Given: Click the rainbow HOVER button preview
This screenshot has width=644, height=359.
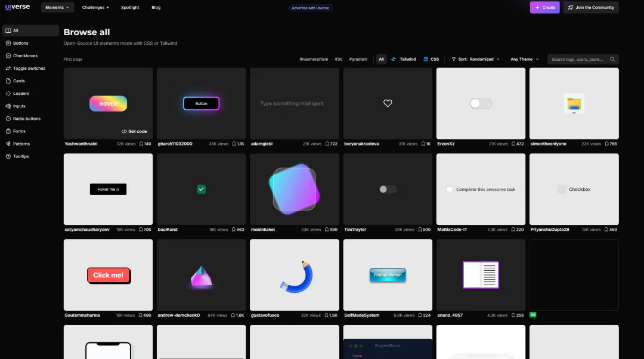Looking at the screenshot, I should (x=108, y=104).
